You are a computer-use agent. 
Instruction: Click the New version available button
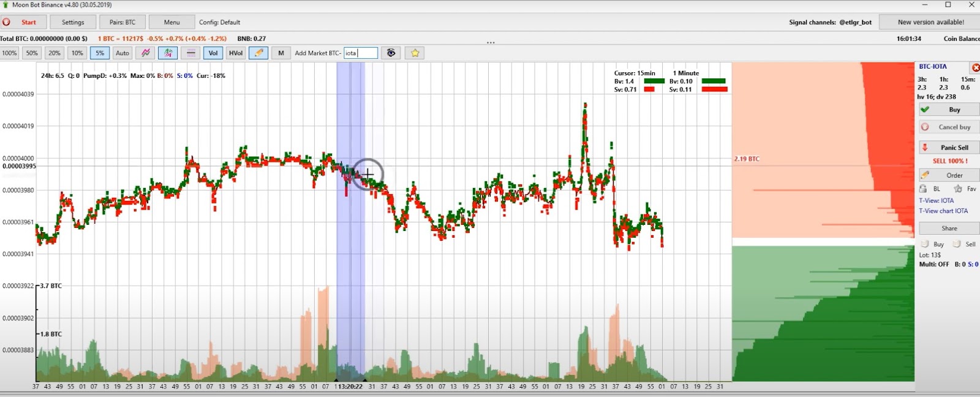(x=930, y=22)
